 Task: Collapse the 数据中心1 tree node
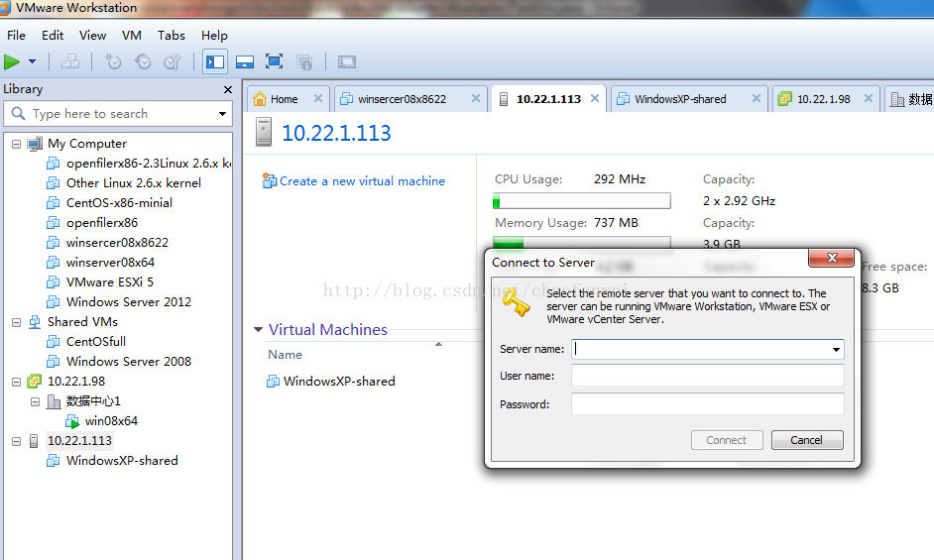click(x=35, y=401)
